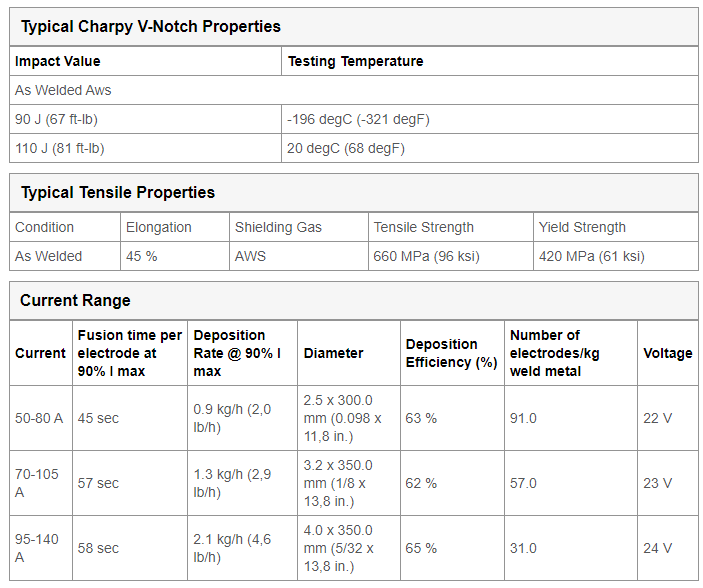The image size is (703, 588).
Task: Click the 2.1 kg/h deposition rate cell
Action: pos(242,548)
